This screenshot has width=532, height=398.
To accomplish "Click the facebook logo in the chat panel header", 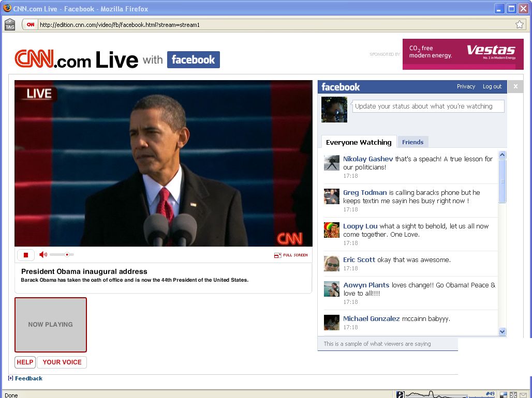I will (x=341, y=87).
